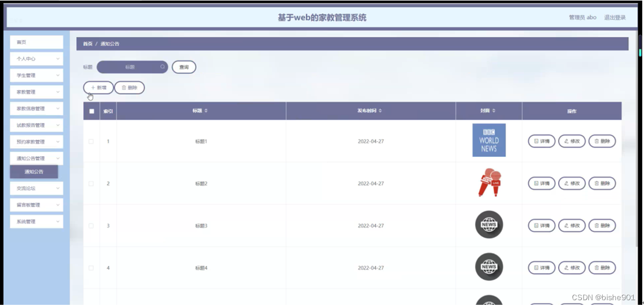Sort by 封面 column arrows
Image resolution: width=644 pixels, height=306 pixels.
(494, 111)
